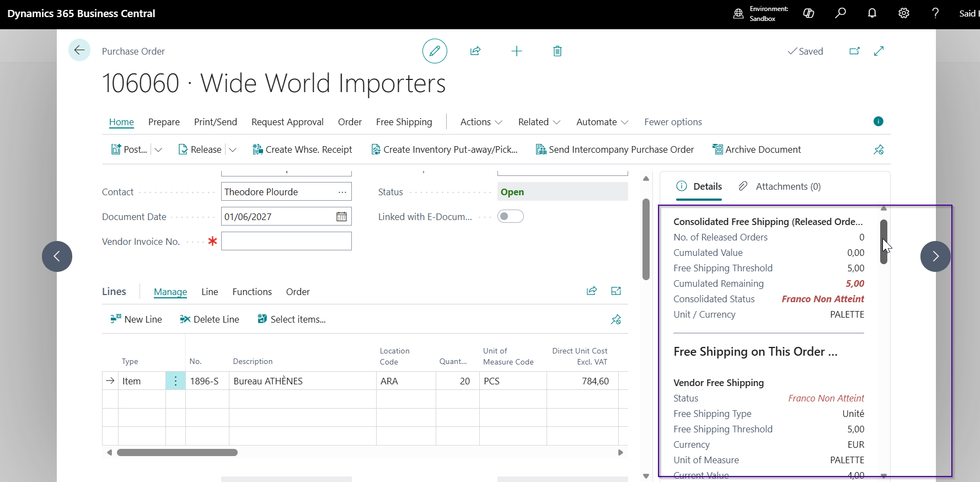
Task: Click Create Inventory Put-away/Pick
Action: click(445, 149)
